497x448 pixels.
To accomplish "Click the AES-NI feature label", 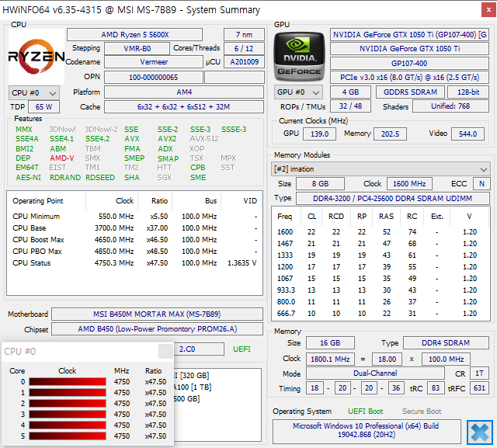I will 29,178.
